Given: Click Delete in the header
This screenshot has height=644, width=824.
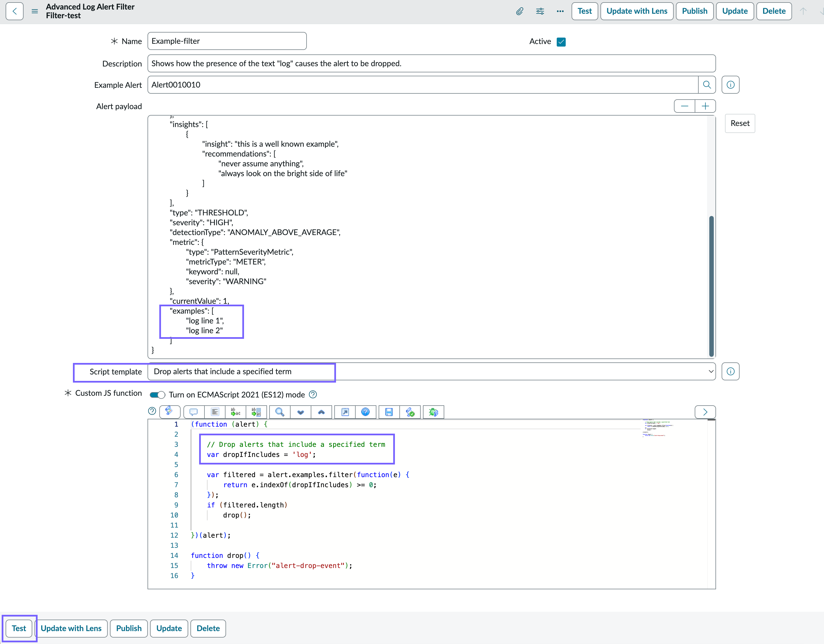Looking at the screenshot, I should (774, 11).
